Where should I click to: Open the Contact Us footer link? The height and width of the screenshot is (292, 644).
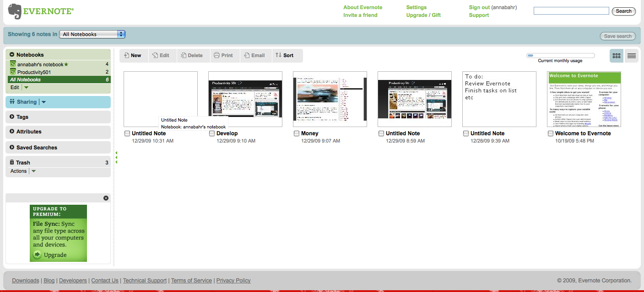coord(105,281)
